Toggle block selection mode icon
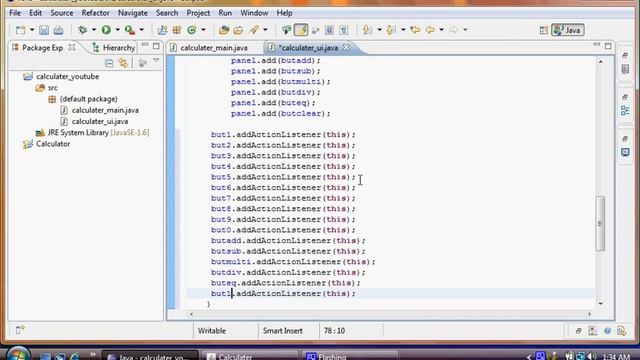Screen dimensions: 640x360 click(329, 30)
